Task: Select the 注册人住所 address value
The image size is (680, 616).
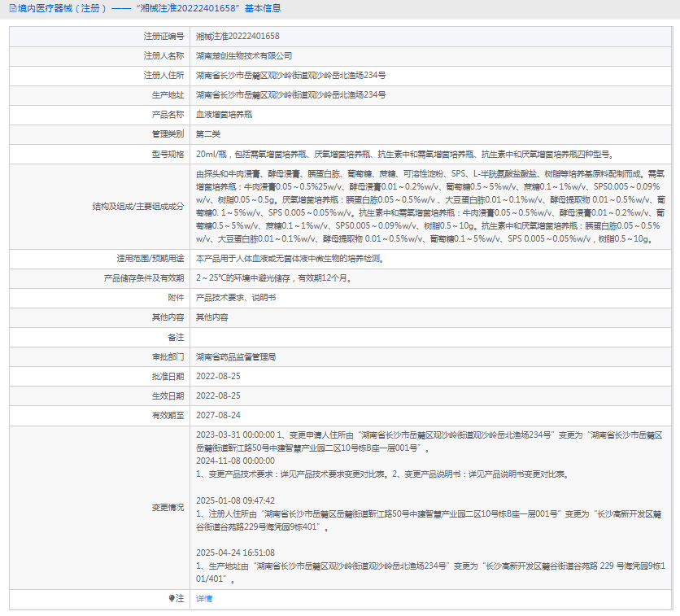Action: coord(290,76)
